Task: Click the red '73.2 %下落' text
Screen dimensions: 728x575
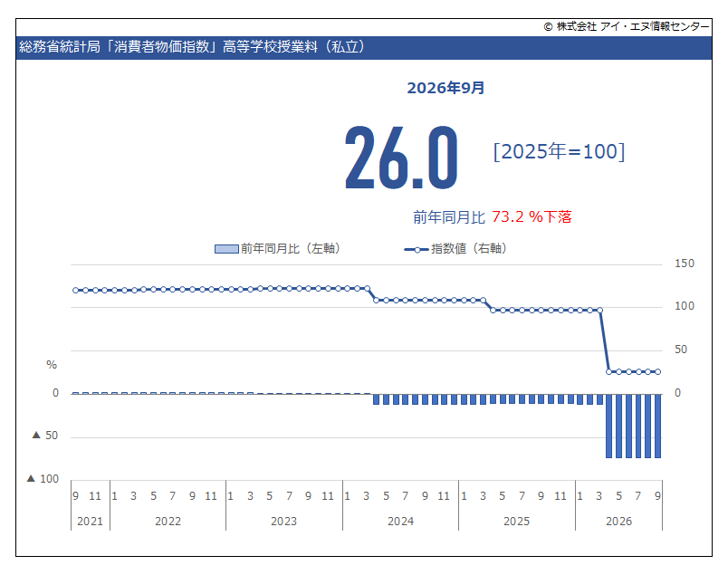Action: click(x=532, y=217)
